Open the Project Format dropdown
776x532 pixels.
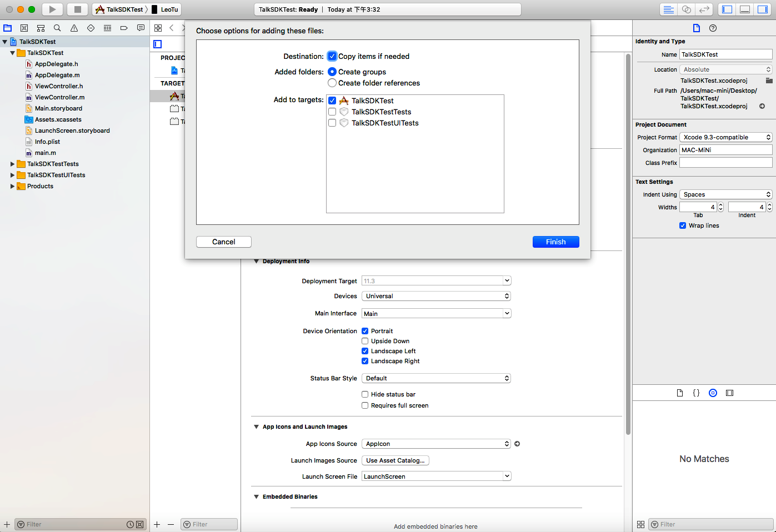tap(726, 137)
